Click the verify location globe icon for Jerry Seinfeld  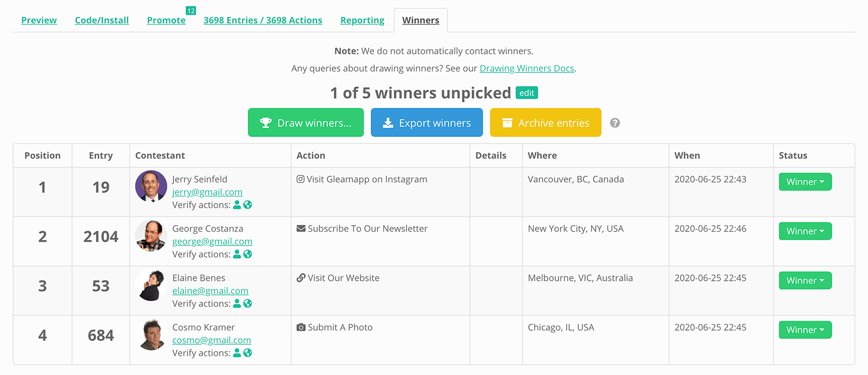248,205
